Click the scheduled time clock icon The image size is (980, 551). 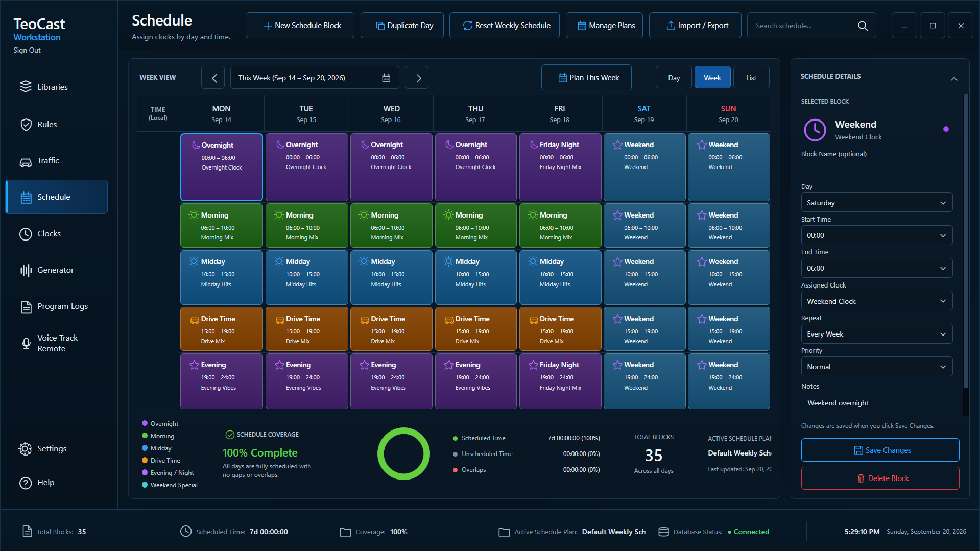pyautogui.click(x=186, y=532)
